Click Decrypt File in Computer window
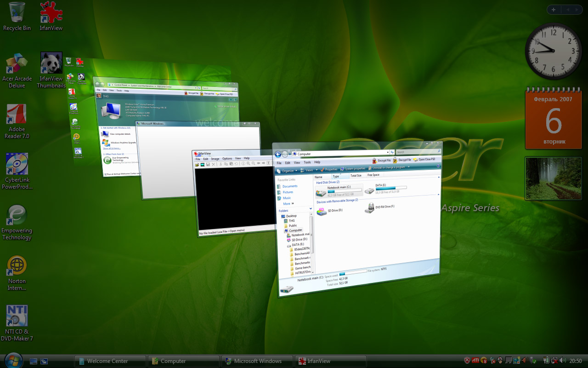Image resolution: width=588 pixels, height=368 pixels. 401,160
